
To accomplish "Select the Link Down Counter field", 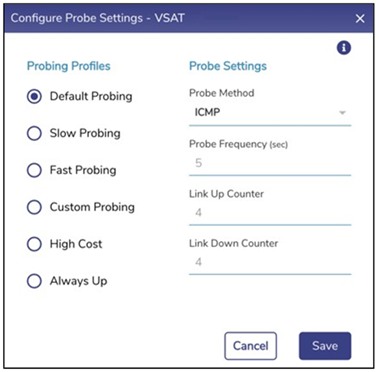I will coord(270,262).
